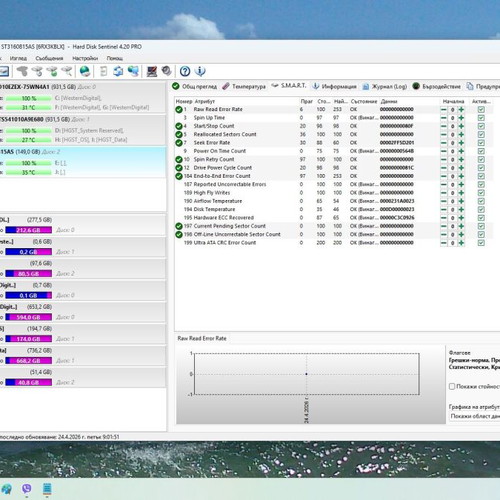
Task: Click the plus button in Spin Up Time row
Action: click(x=461, y=118)
